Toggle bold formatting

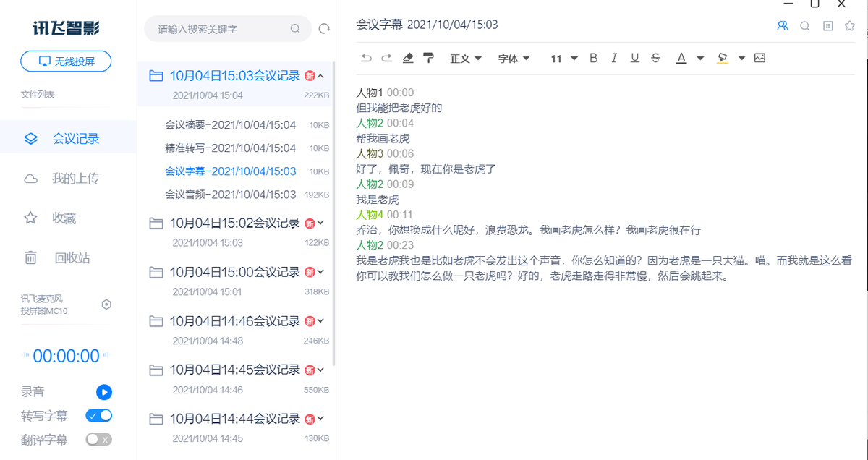pyautogui.click(x=594, y=58)
